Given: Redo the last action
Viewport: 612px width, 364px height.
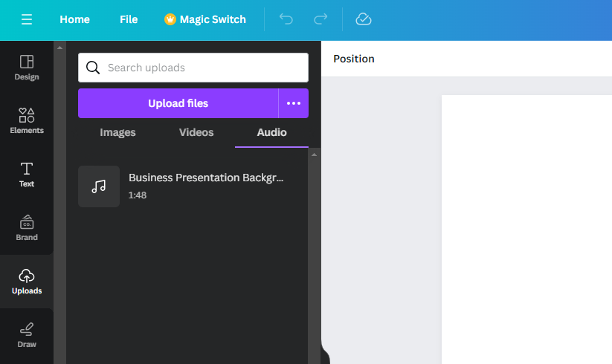Looking at the screenshot, I should (321, 19).
